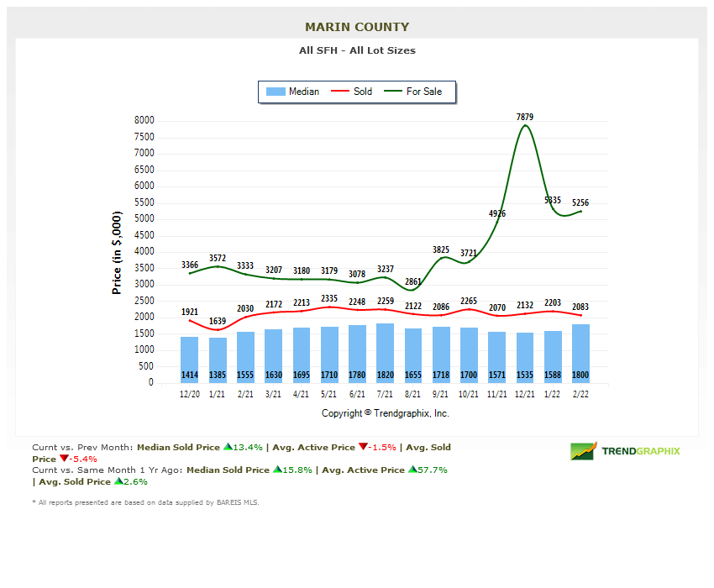Click the blue Median legend swatch
The image size is (714, 588).
pos(275,92)
